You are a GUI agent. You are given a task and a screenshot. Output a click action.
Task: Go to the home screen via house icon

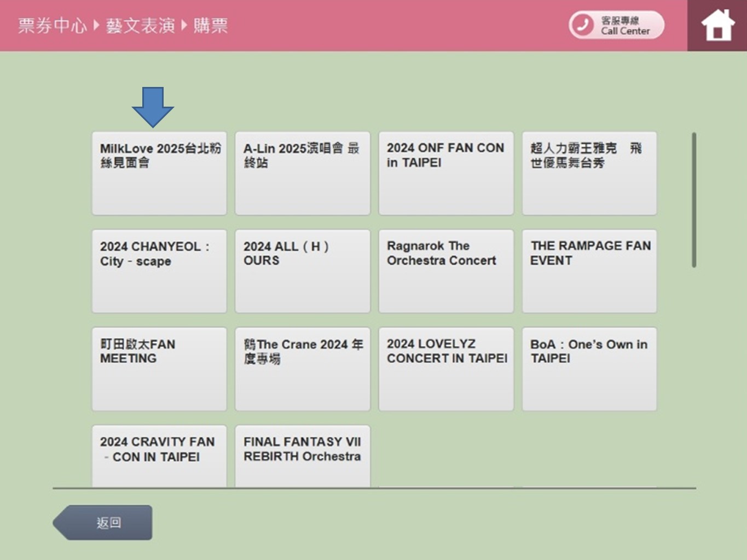point(717,26)
